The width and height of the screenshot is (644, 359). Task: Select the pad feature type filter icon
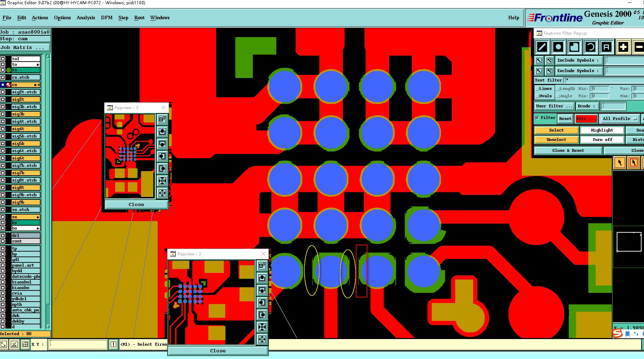tap(558, 47)
